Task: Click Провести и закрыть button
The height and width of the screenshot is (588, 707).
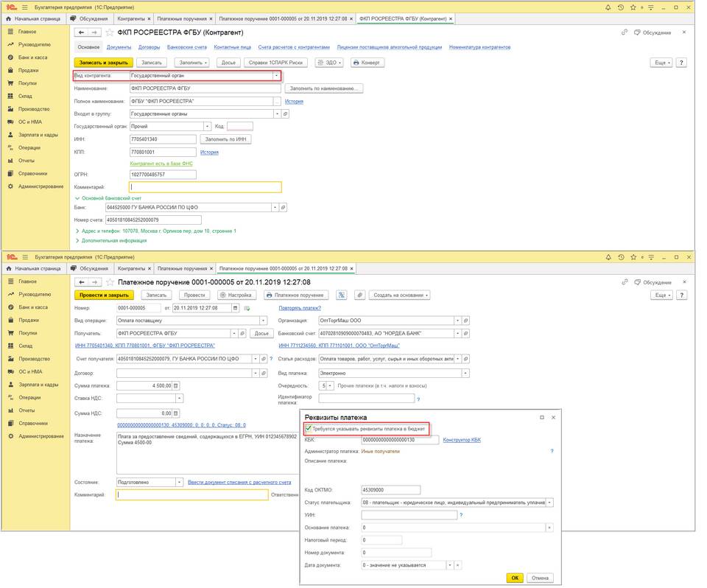Action: tap(104, 295)
